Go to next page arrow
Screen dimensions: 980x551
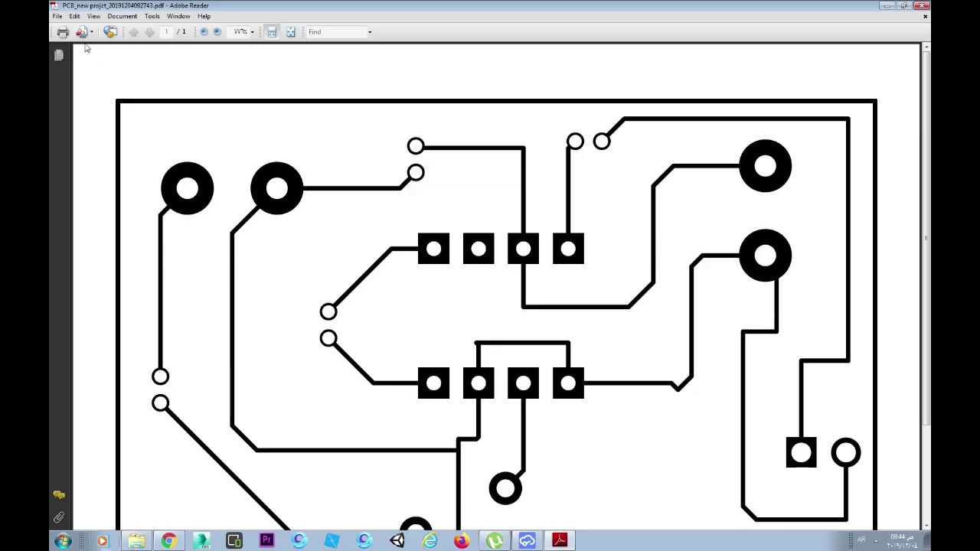pyautogui.click(x=149, y=32)
